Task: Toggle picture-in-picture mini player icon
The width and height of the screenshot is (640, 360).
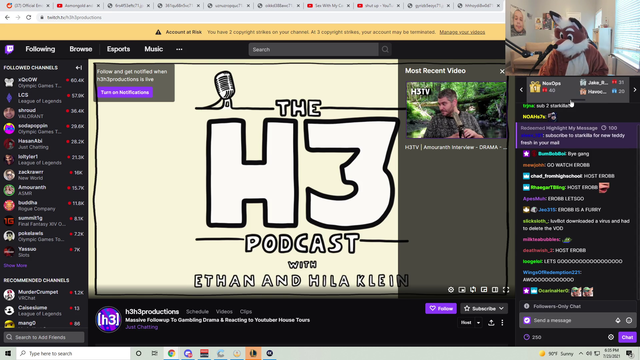Action: pos(462,290)
